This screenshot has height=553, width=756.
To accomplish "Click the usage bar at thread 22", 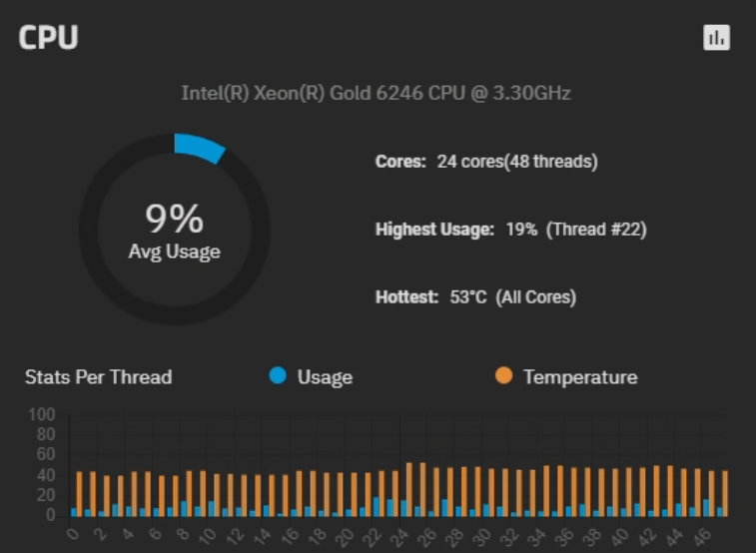I will pyautogui.click(x=377, y=507).
